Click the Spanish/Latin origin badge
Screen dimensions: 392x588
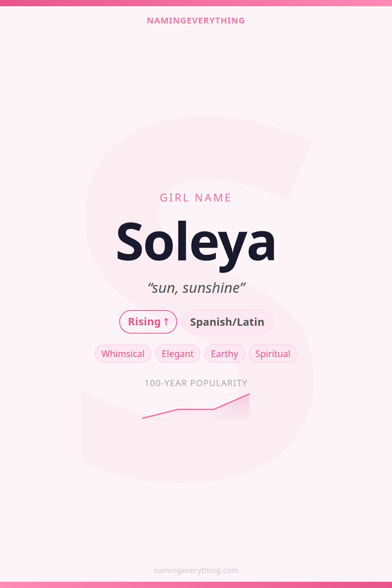pos(227,322)
